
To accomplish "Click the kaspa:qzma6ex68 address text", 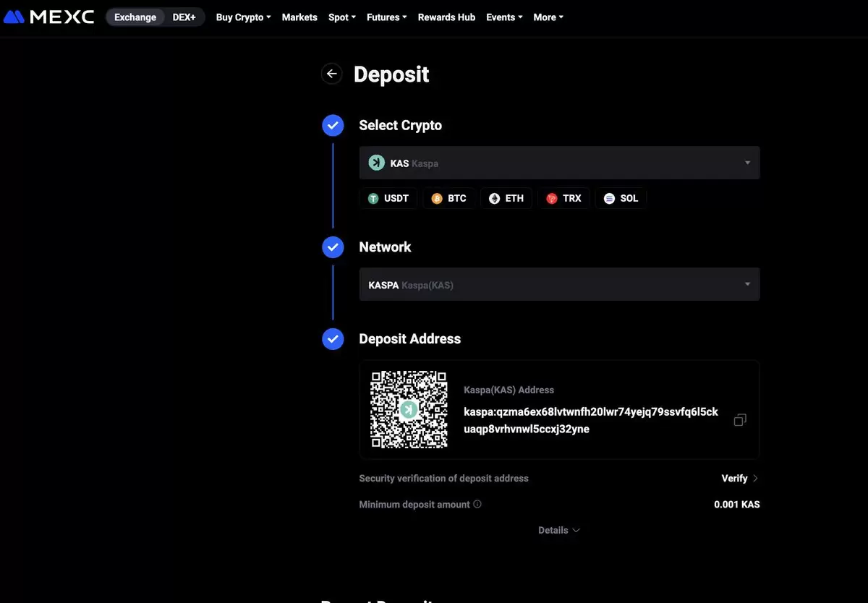I will click(x=591, y=420).
